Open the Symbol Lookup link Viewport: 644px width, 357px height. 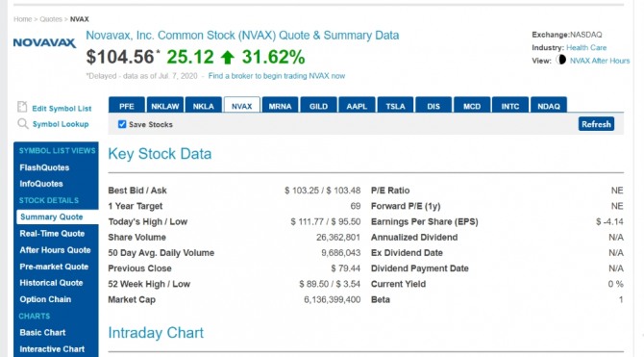(x=61, y=124)
